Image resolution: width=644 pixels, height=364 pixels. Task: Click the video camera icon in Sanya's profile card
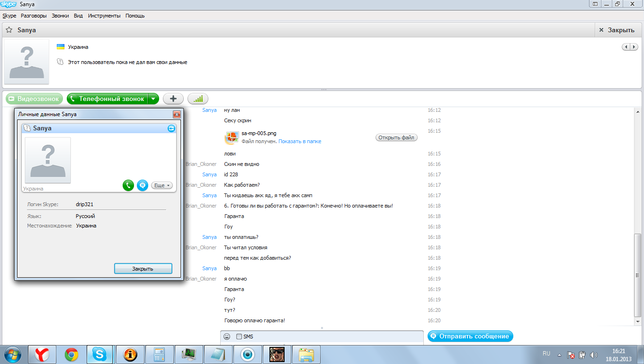pyautogui.click(x=171, y=128)
